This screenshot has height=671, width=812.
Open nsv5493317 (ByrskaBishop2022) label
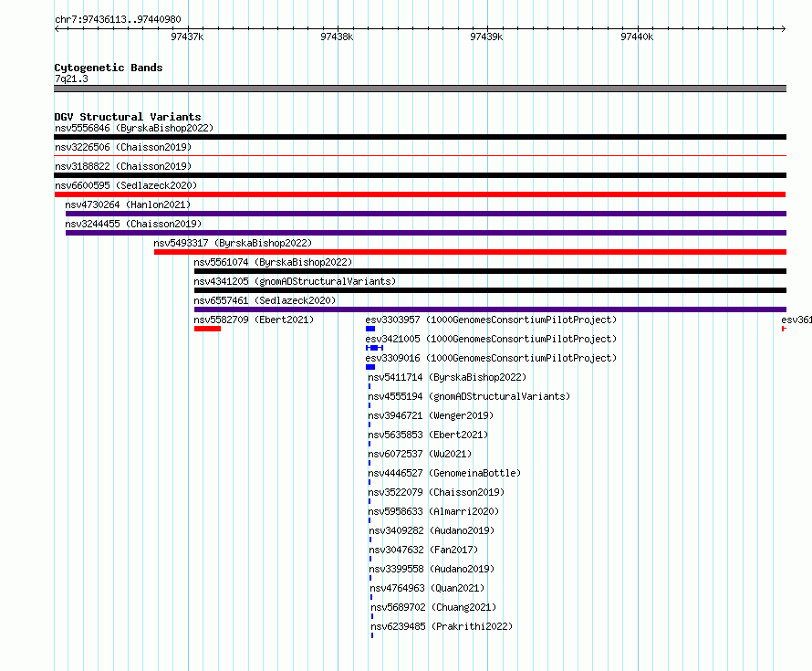233,243
